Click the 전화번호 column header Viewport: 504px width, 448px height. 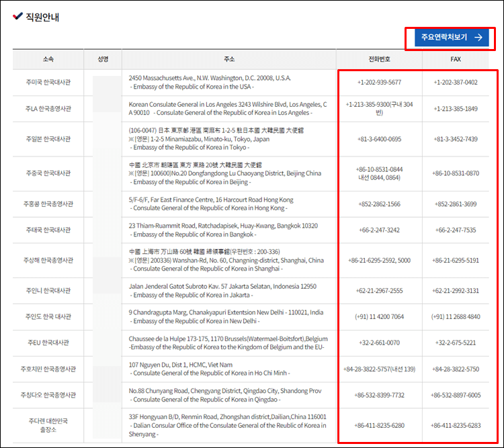(x=379, y=59)
